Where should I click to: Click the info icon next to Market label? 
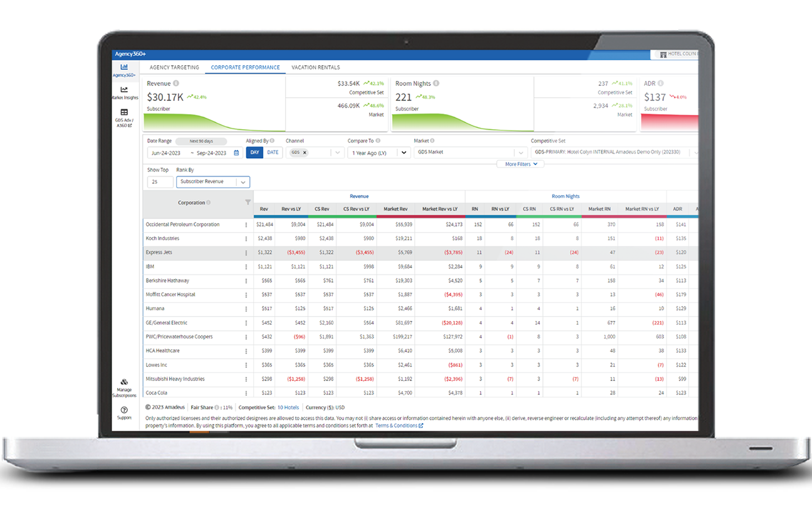(x=432, y=141)
